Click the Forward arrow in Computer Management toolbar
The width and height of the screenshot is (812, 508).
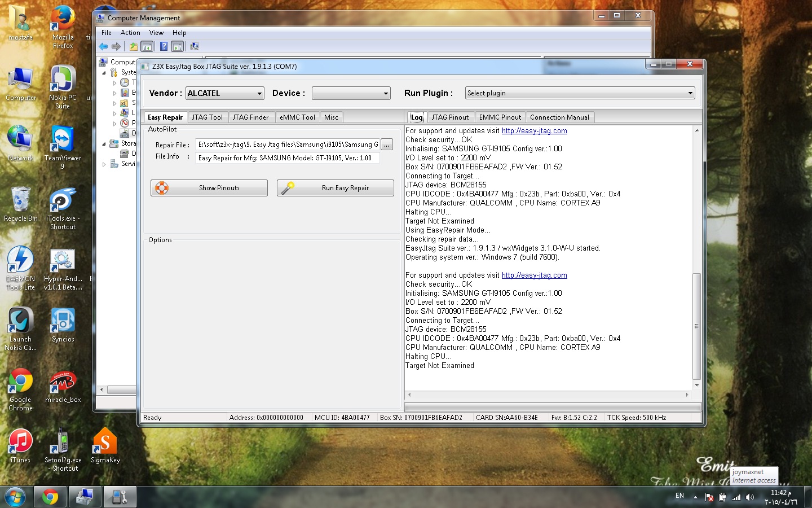coord(116,46)
